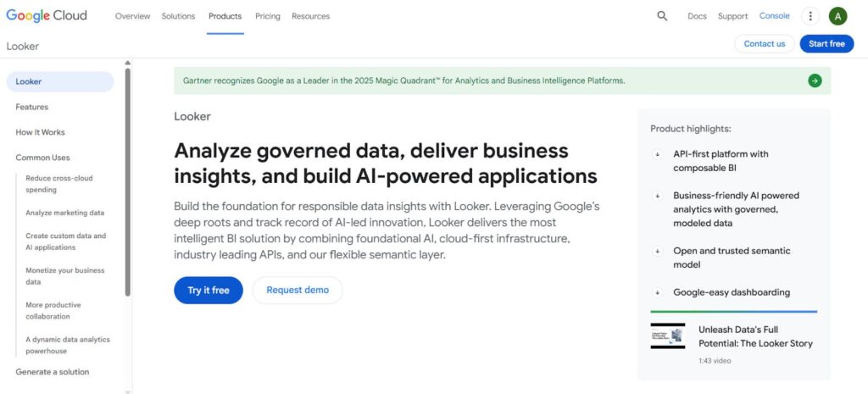Play The Looker Story video thumbnail
The width and height of the screenshot is (868, 394).
point(667,336)
